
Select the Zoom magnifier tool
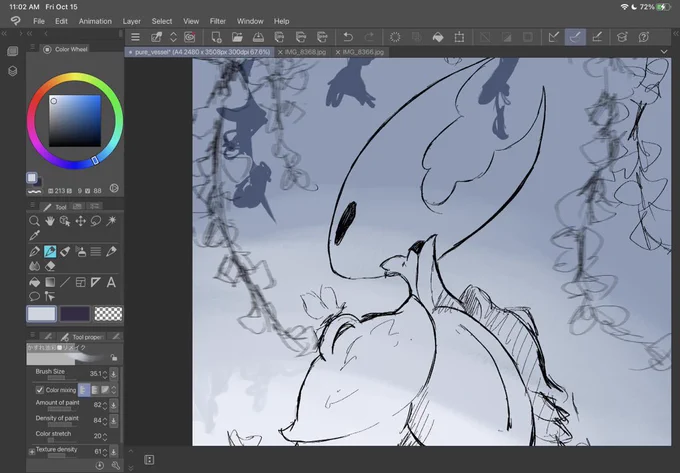tap(34, 221)
